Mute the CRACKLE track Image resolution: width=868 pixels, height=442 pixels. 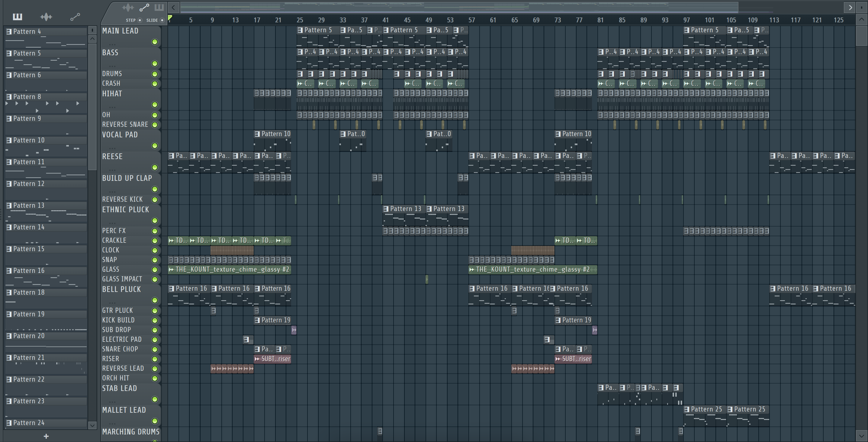(x=155, y=241)
